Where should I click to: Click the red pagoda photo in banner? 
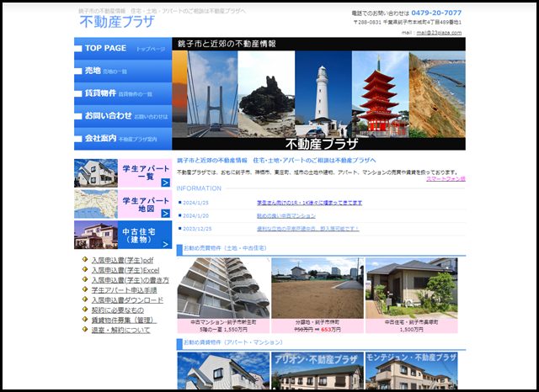pyautogui.click(x=380, y=94)
